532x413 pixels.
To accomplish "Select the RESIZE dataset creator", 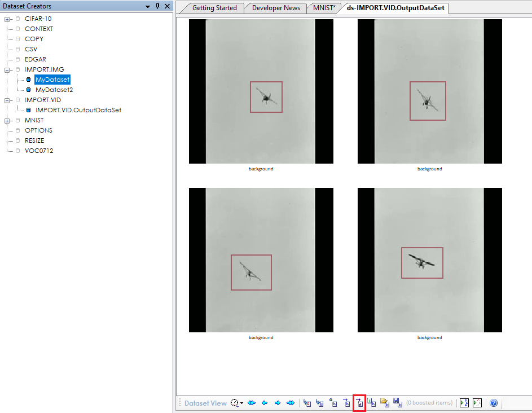I will (x=34, y=141).
